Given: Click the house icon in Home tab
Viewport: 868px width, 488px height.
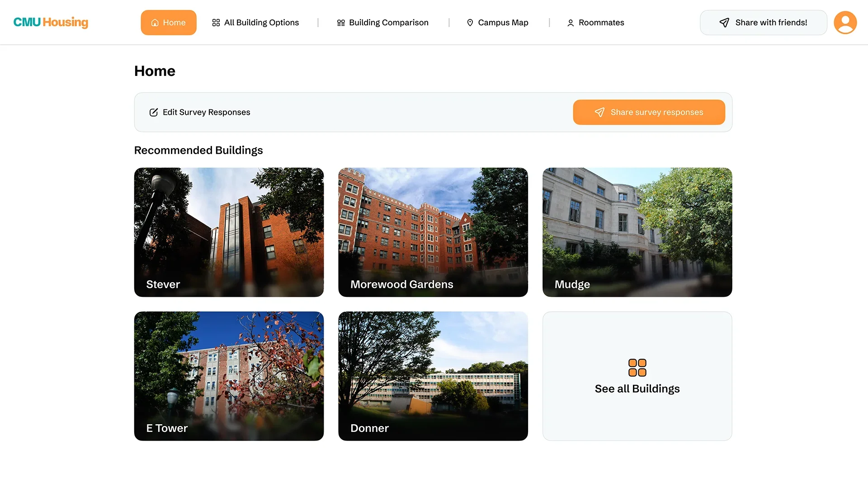Looking at the screenshot, I should 155,23.
